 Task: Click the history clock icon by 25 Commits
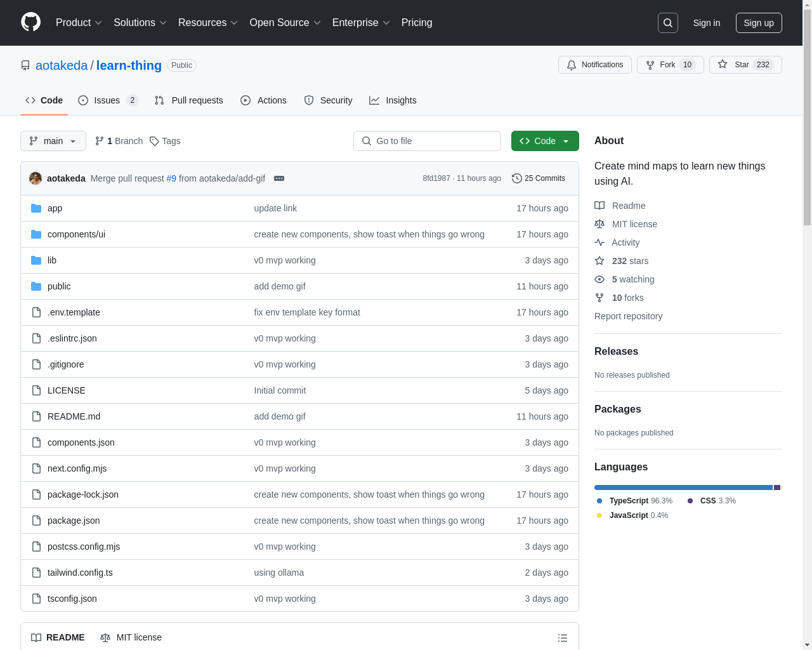coord(517,178)
